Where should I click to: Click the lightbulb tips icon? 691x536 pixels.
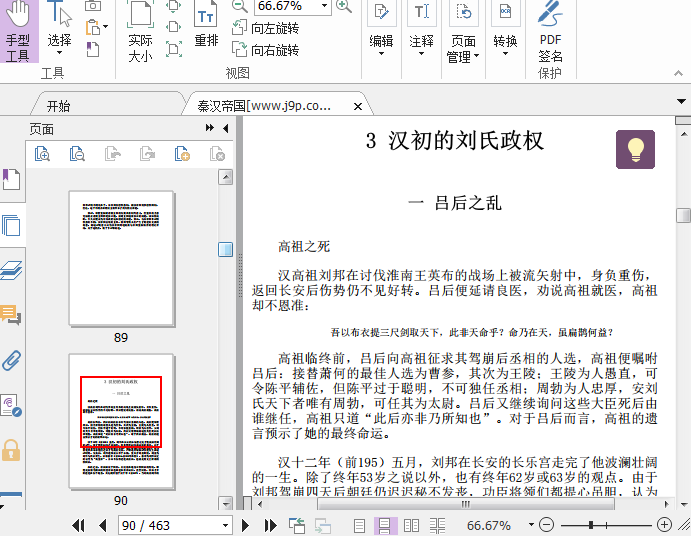pyautogui.click(x=635, y=149)
